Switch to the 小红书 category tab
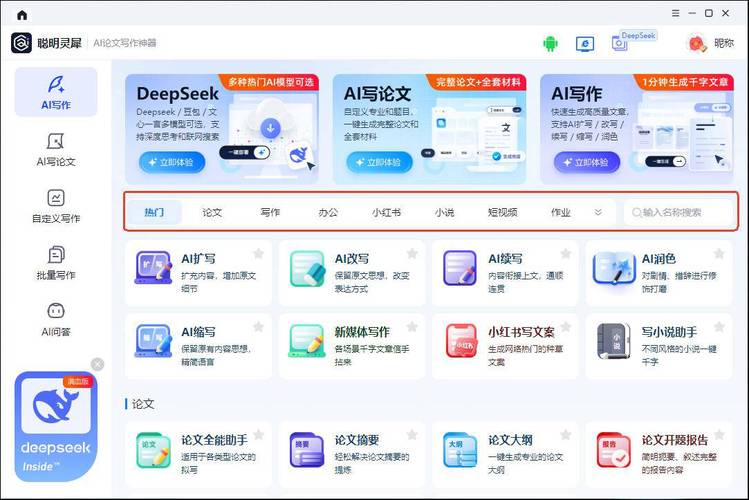The height and width of the screenshot is (500, 749). (x=387, y=212)
